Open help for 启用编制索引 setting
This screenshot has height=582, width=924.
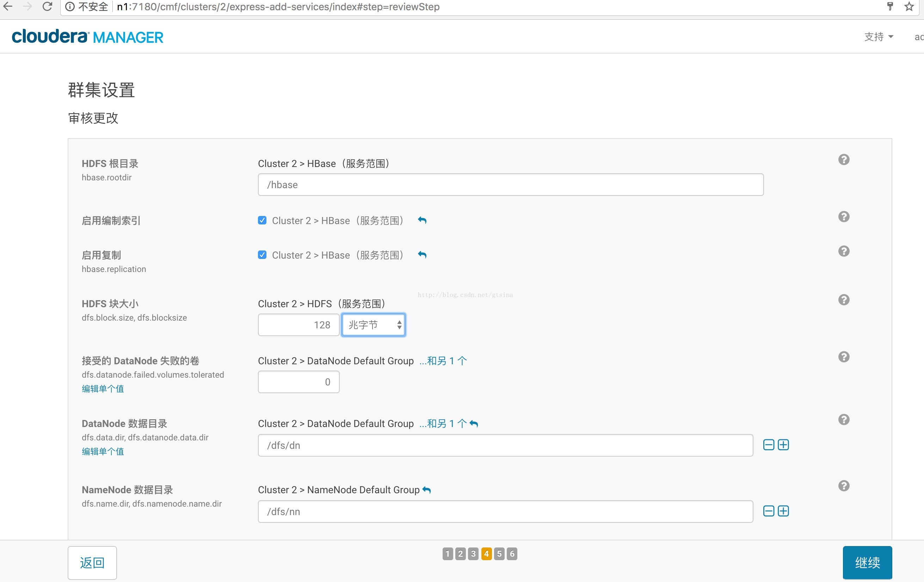[843, 217]
